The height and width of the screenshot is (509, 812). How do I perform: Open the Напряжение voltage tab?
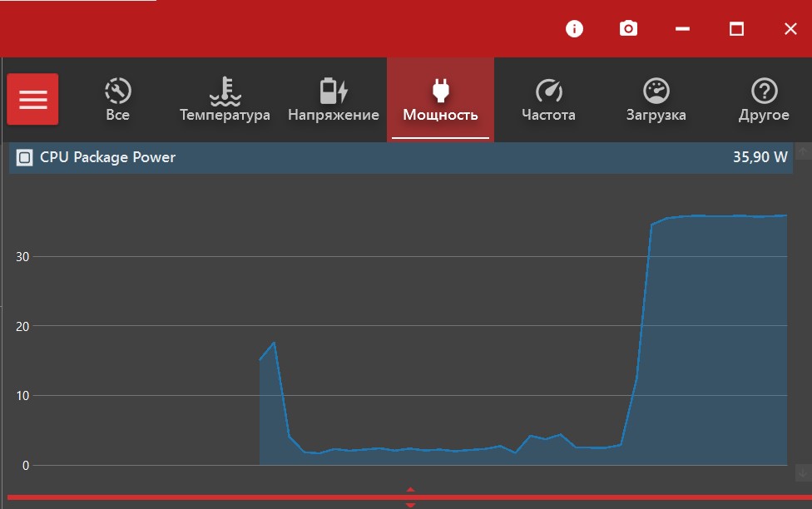333,100
